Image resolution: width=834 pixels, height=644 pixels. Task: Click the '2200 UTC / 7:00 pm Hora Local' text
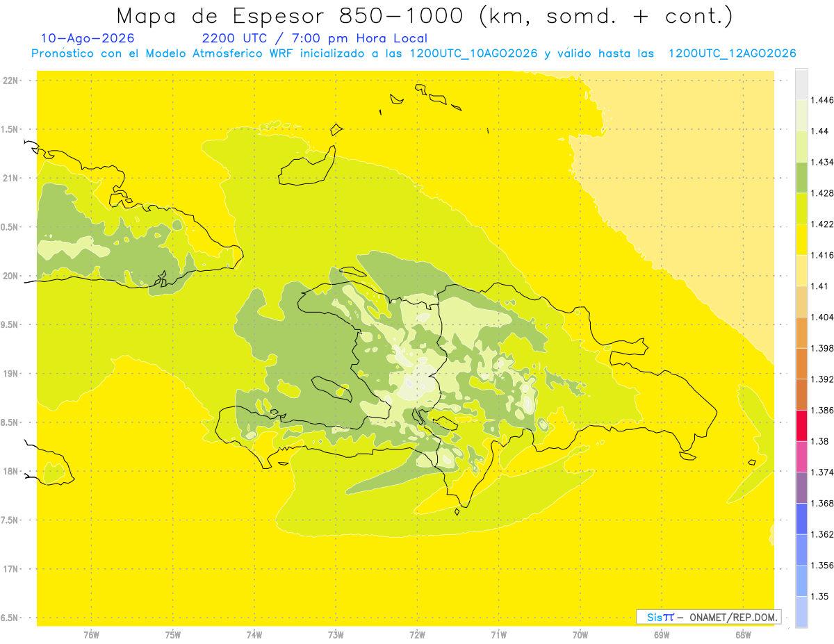click(x=314, y=39)
